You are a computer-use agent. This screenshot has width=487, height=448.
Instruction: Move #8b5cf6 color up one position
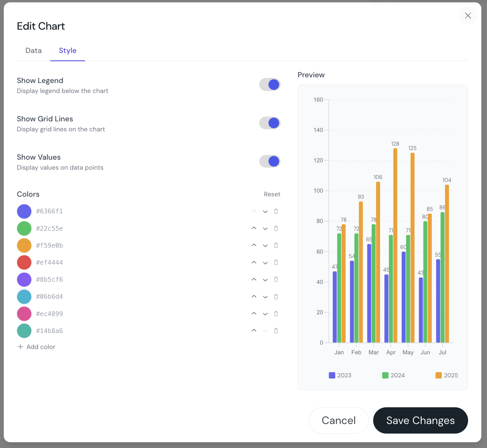click(x=254, y=279)
